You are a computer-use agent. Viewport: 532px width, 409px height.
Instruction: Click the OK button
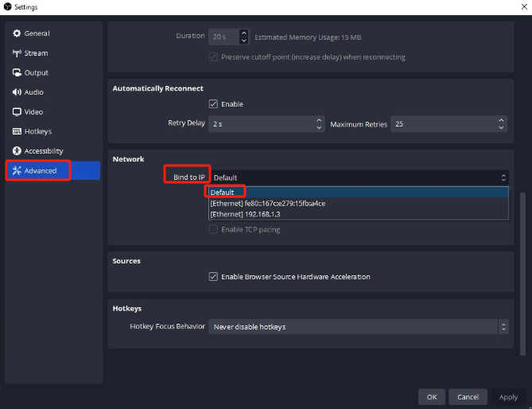coord(432,397)
